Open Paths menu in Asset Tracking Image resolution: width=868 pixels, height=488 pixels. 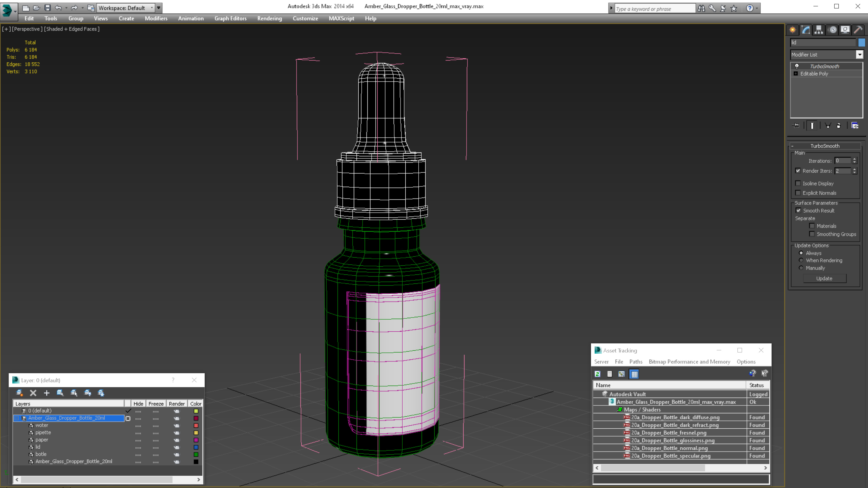point(636,362)
